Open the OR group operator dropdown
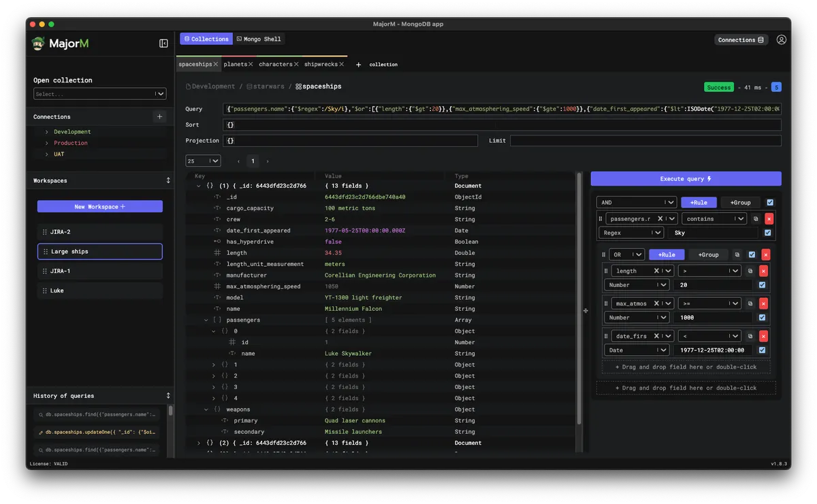The image size is (817, 504). point(627,254)
